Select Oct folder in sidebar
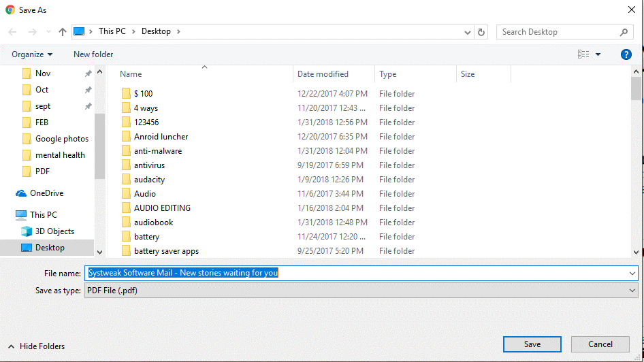Image resolution: width=644 pixels, height=362 pixels. (42, 89)
